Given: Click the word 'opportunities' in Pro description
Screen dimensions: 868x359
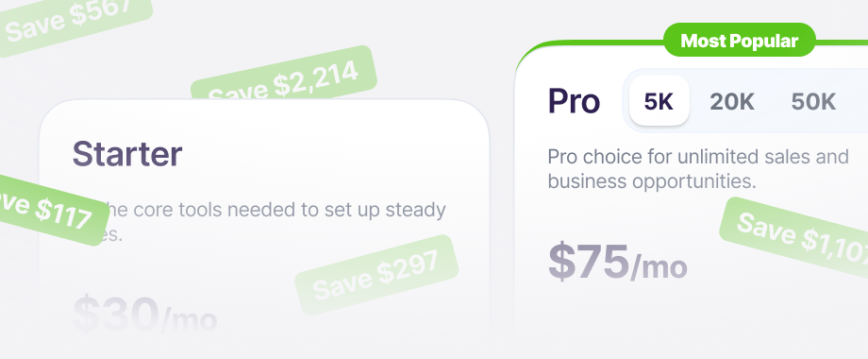Looking at the screenshot, I should (x=694, y=181).
